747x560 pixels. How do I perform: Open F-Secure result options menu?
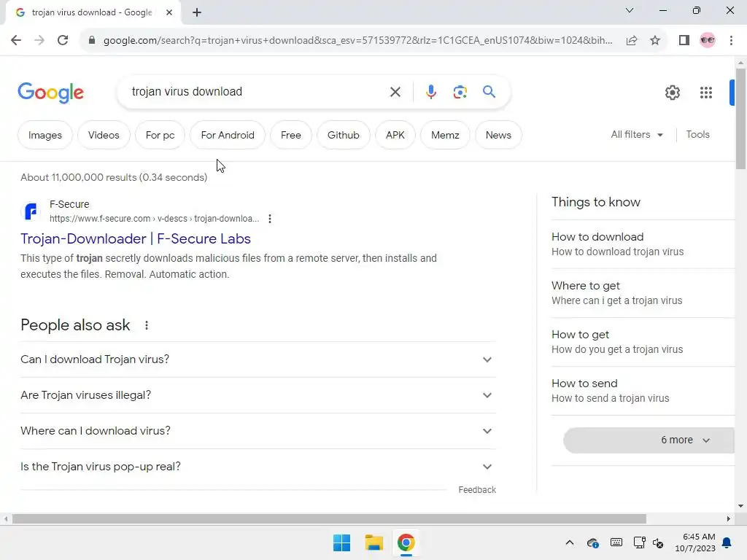[270, 219]
